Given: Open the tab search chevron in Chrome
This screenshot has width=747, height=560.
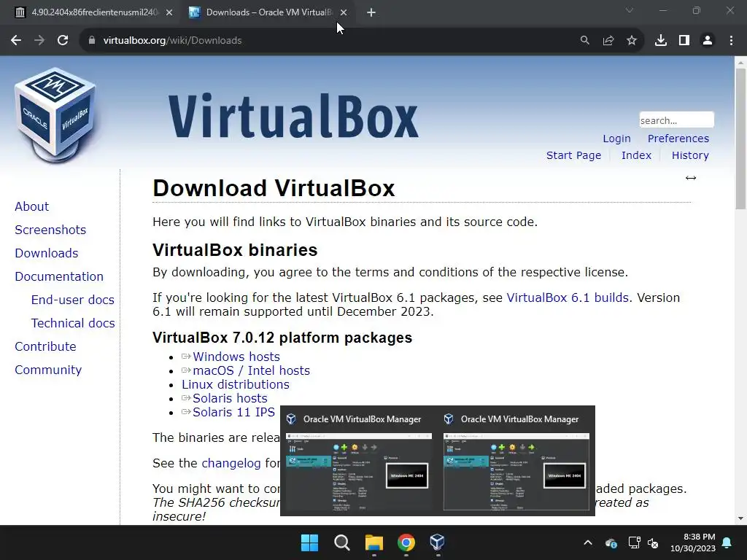Looking at the screenshot, I should click(630, 10).
